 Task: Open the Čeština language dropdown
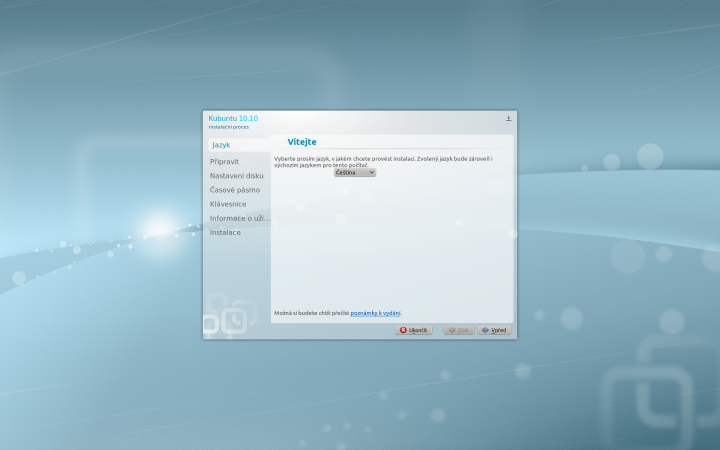[x=354, y=173]
